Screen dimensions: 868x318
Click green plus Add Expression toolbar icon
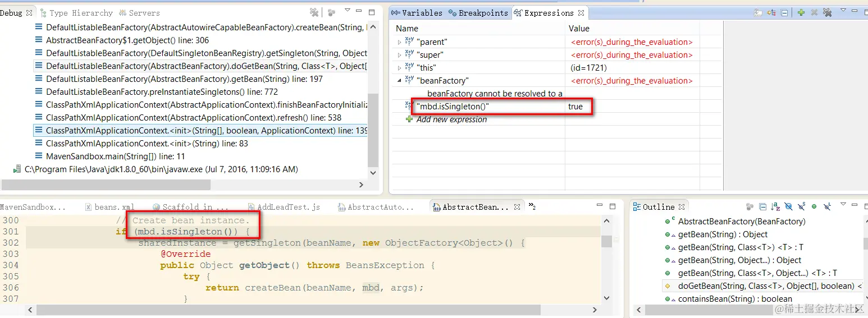pos(801,12)
